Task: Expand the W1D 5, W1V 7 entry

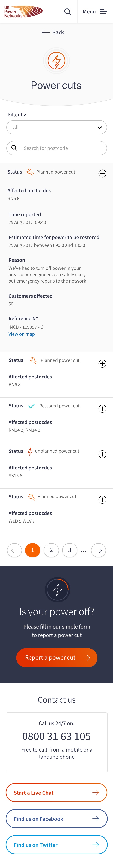Action: pos(102,500)
